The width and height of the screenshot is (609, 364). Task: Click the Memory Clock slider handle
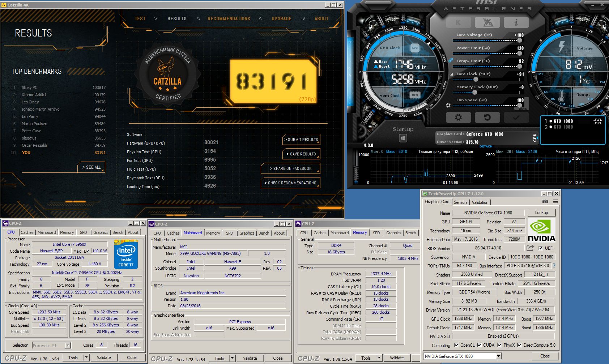click(475, 93)
